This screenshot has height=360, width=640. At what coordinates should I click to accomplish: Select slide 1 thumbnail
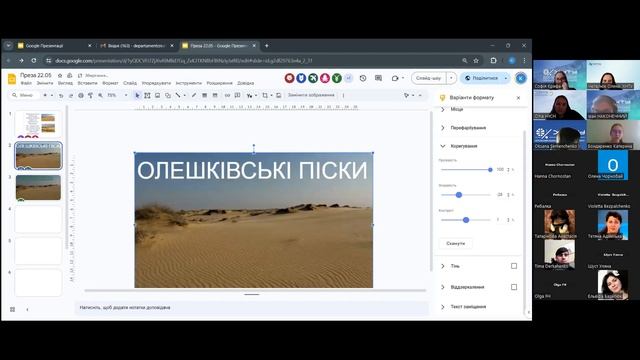(38, 124)
